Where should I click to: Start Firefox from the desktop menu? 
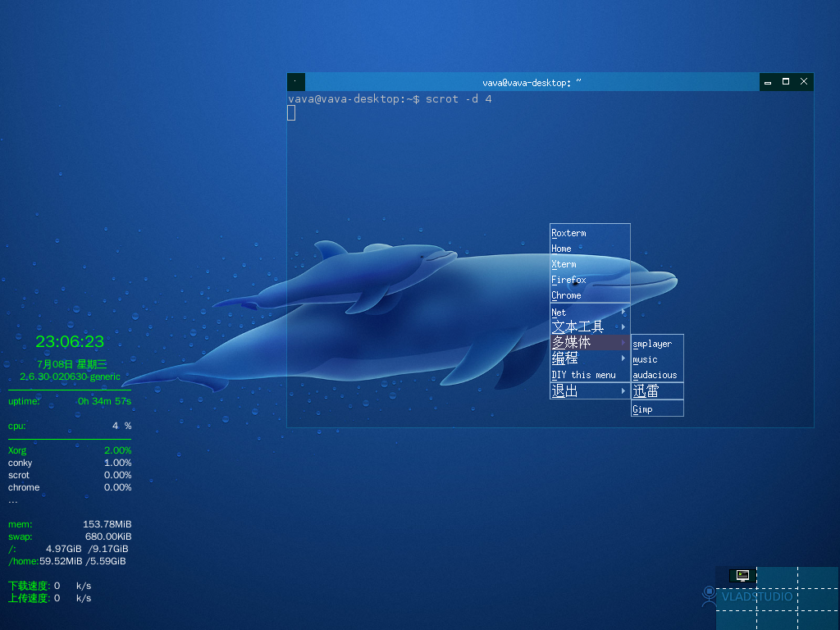point(590,280)
